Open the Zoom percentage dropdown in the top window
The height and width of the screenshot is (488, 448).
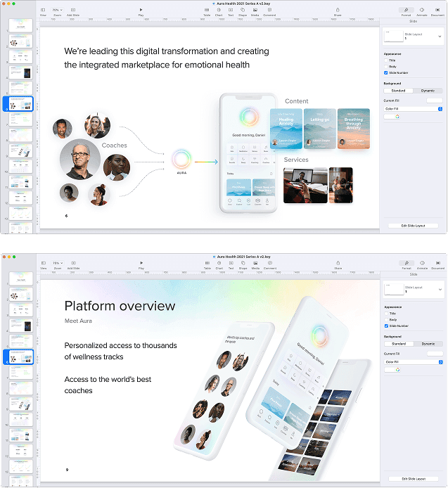[x=57, y=10]
